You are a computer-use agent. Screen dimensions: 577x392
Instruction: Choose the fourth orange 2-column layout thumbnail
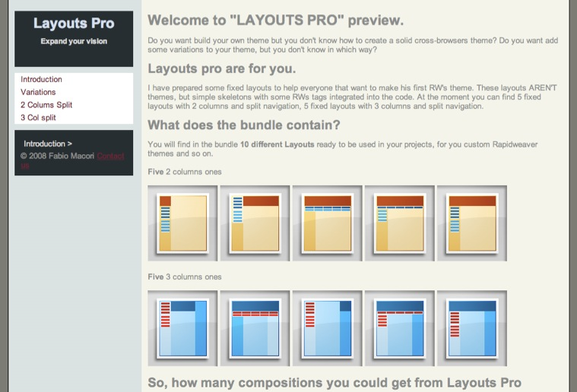click(x=399, y=223)
